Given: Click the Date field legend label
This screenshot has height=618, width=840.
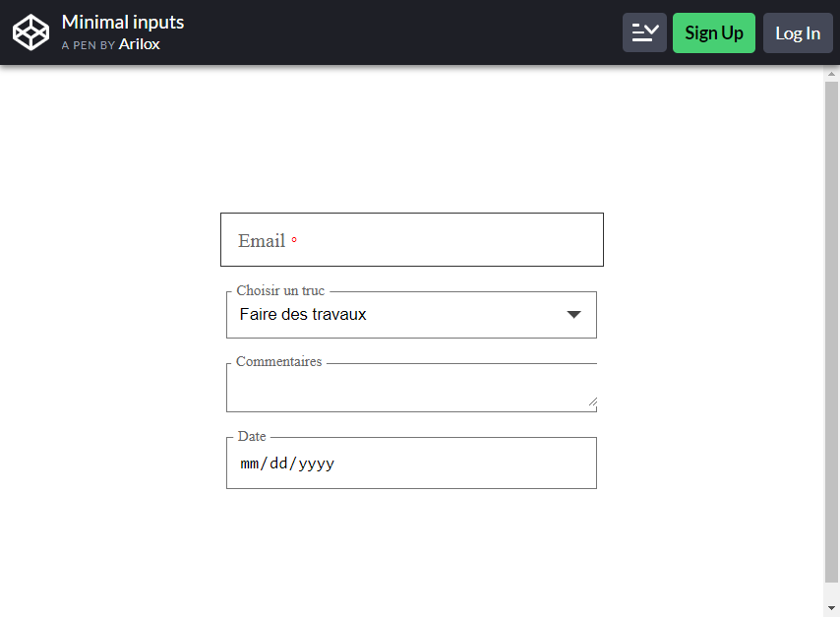Looking at the screenshot, I should click(252, 436).
